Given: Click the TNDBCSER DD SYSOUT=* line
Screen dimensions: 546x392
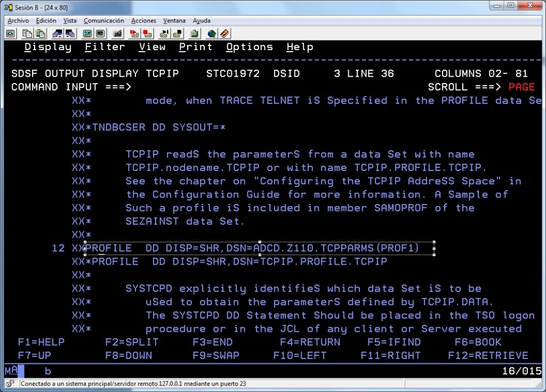Looking at the screenshot, I should coord(149,128).
